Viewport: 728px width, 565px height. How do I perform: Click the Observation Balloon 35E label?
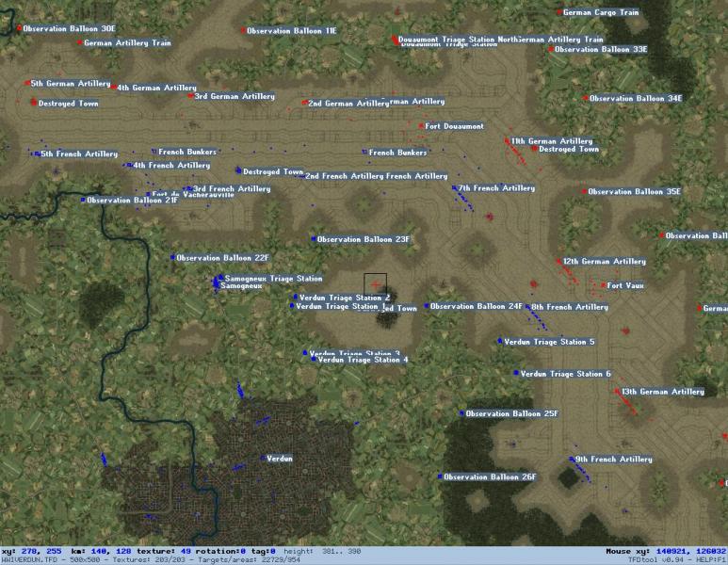634,191
